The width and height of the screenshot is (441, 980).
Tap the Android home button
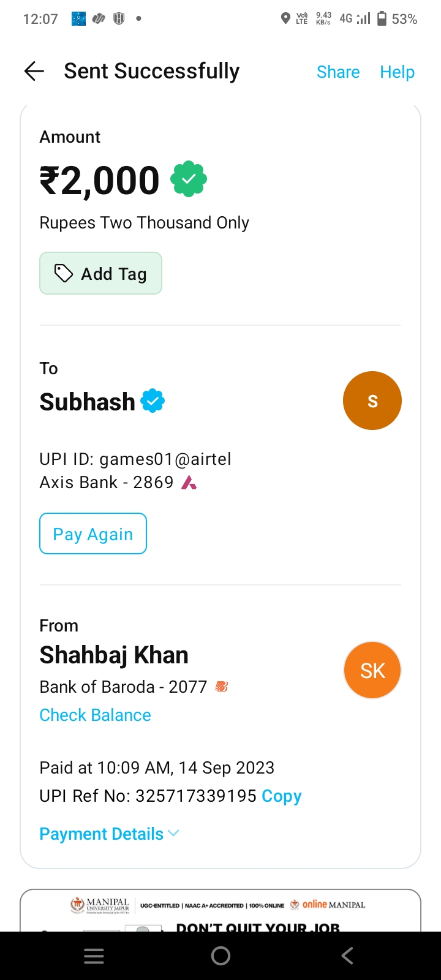(221, 956)
